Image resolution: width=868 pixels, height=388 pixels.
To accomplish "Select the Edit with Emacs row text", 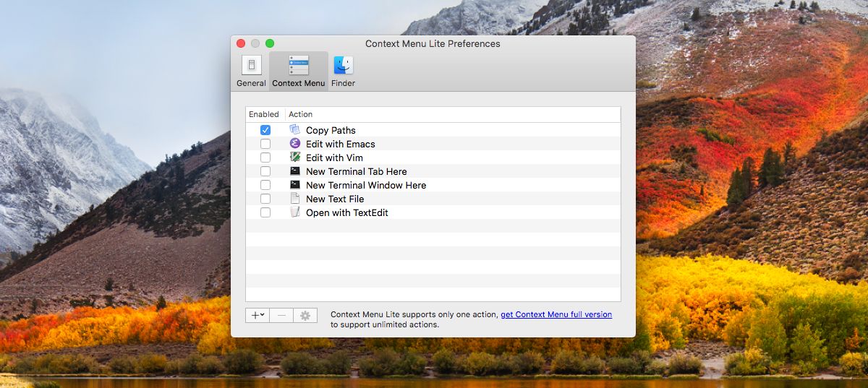I will (x=341, y=145).
